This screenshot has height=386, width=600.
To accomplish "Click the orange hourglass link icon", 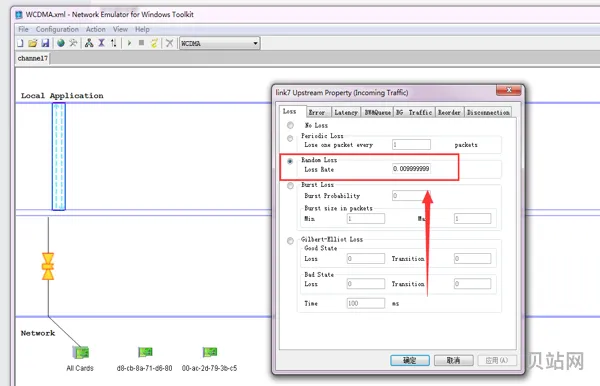I will tap(48, 266).
